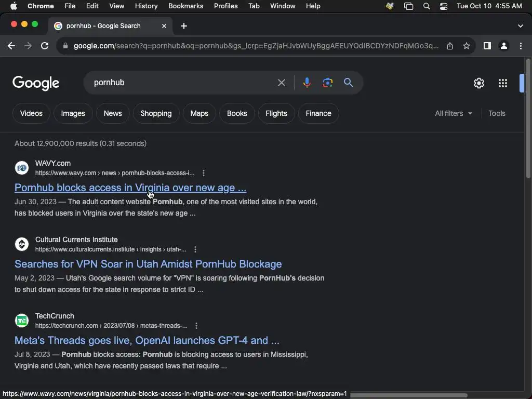Open the Window menu
Image resolution: width=532 pixels, height=399 pixels.
coord(283,6)
